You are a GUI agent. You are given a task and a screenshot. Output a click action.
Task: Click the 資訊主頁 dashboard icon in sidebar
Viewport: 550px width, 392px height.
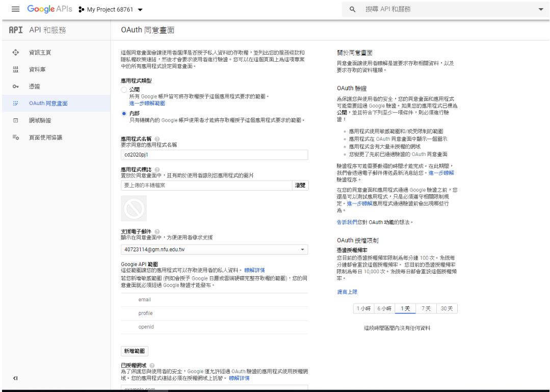(15, 53)
